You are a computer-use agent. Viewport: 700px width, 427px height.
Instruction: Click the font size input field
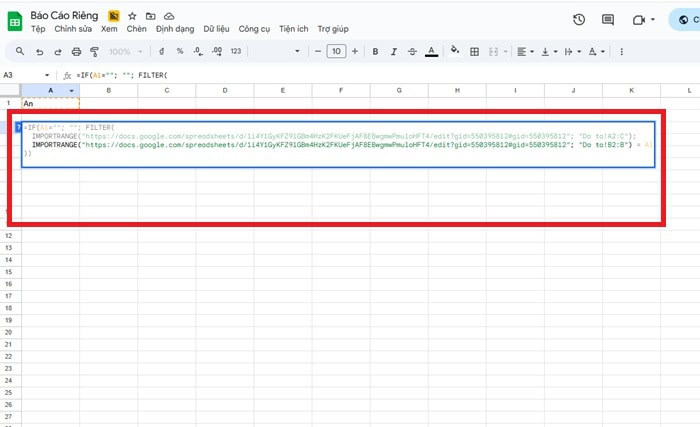(336, 51)
